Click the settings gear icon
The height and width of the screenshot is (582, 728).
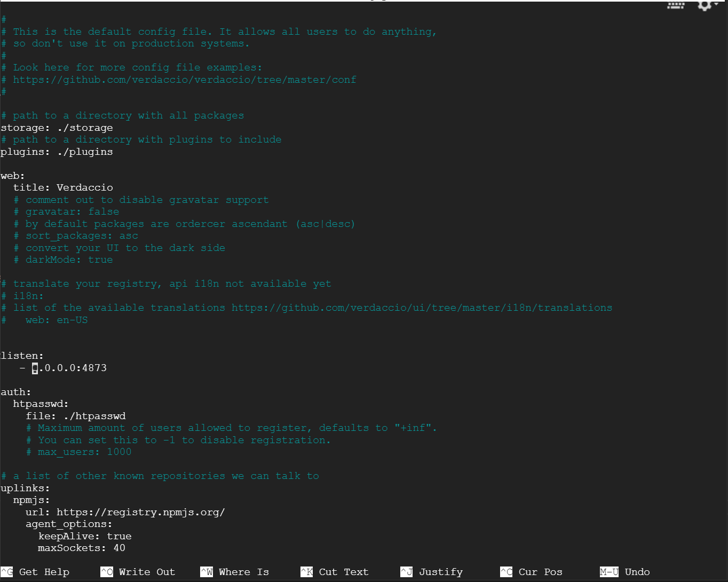coord(705,5)
